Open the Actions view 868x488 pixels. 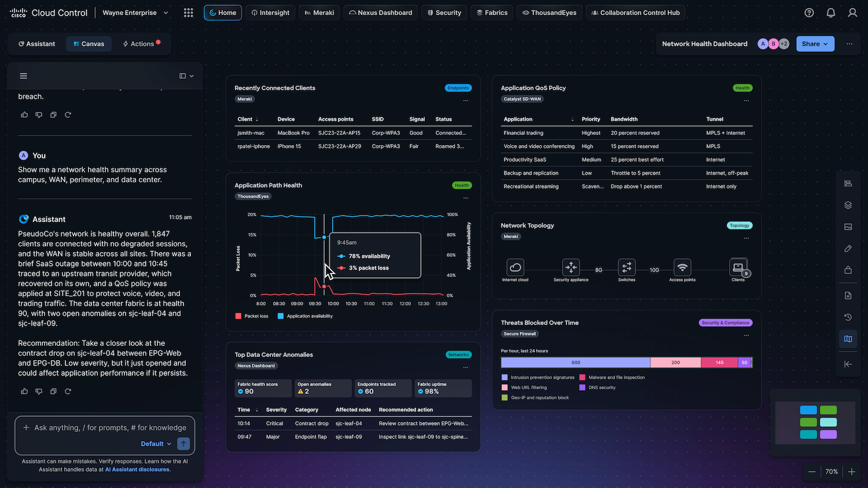coord(141,44)
